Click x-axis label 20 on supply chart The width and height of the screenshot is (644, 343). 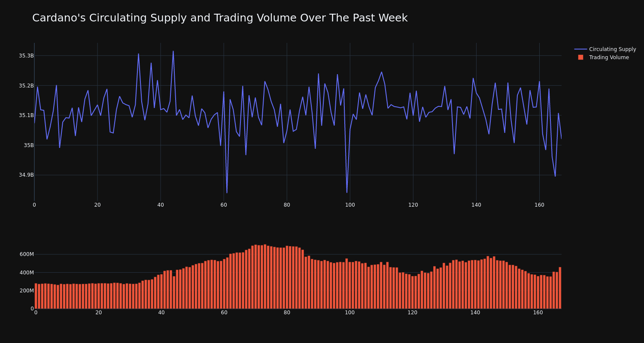click(x=97, y=205)
